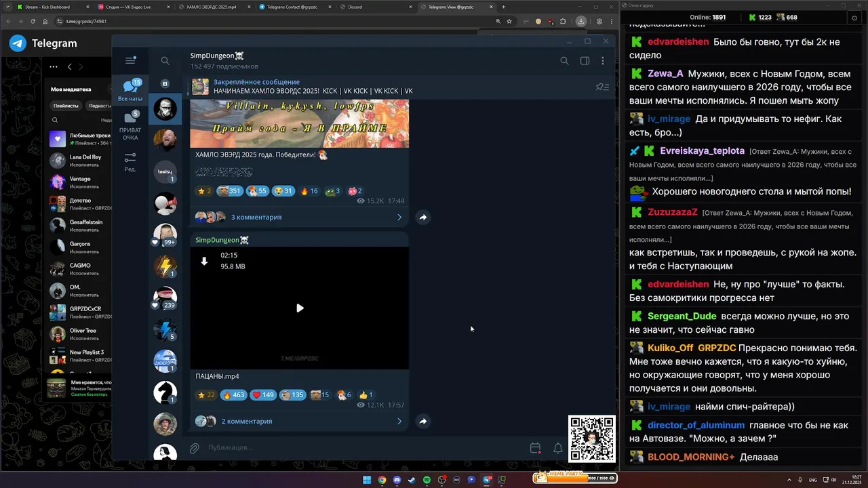Open the Windows Start menu
The height and width of the screenshot is (488, 868).
(x=367, y=480)
